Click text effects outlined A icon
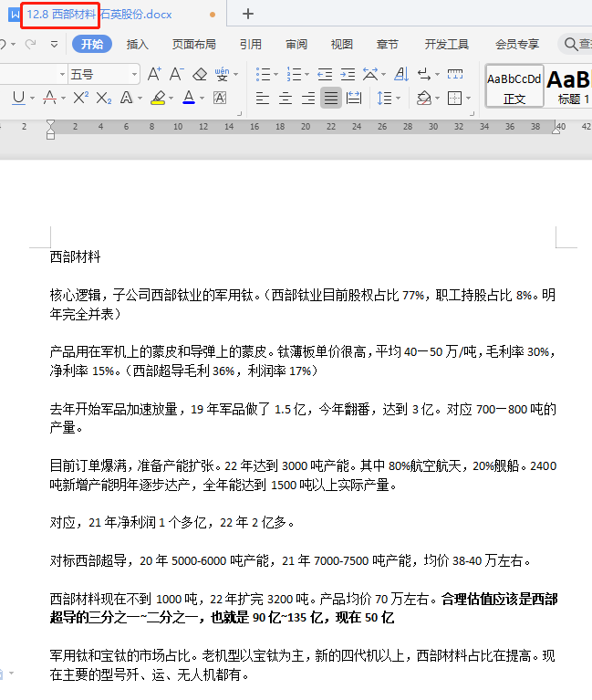The width and height of the screenshot is (592, 700). click(x=126, y=98)
